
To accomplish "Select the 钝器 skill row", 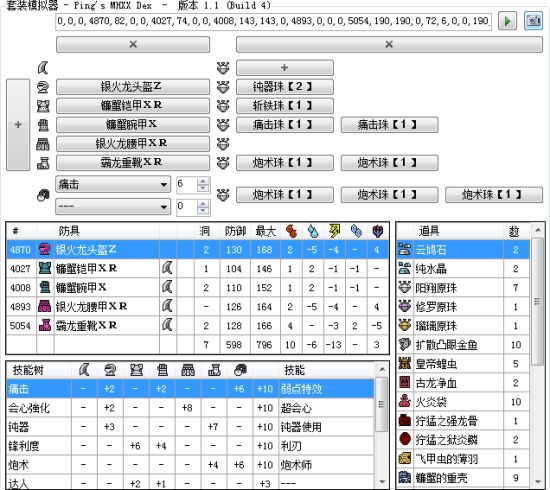I will click(x=190, y=427).
